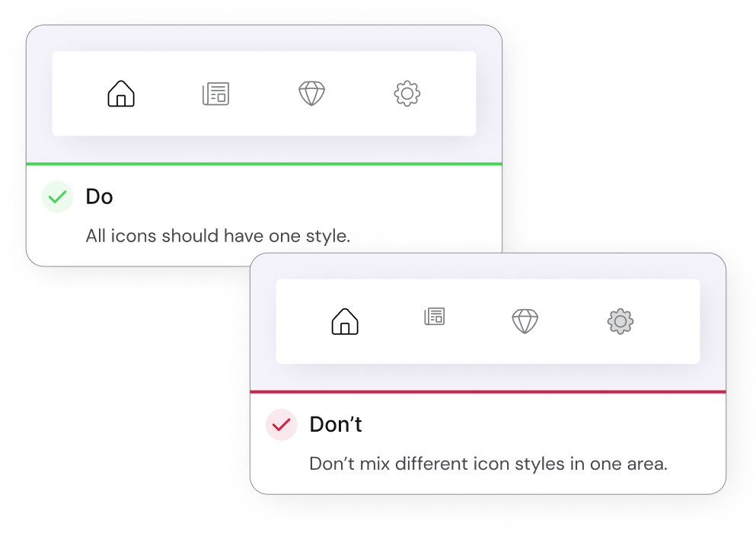Click "Don't mix different icon styles in one area."
The height and width of the screenshot is (536, 756).
click(x=488, y=464)
